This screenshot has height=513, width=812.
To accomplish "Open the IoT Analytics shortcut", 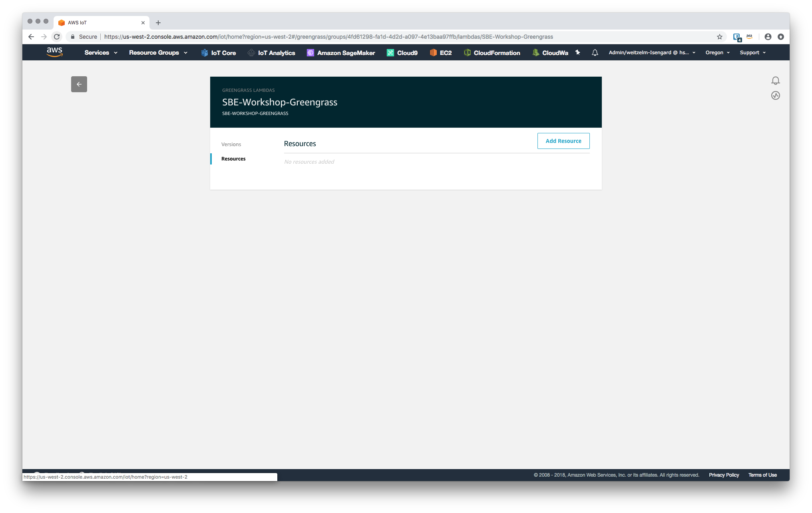I will point(271,53).
